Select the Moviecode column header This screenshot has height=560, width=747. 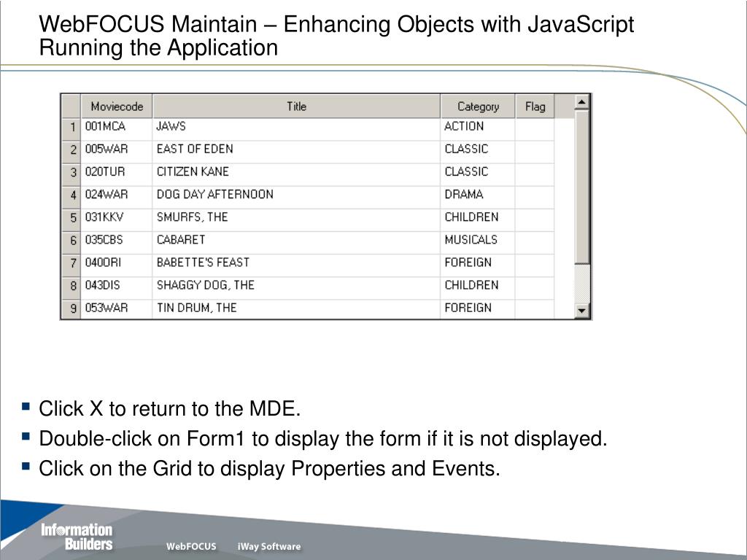[x=117, y=106]
